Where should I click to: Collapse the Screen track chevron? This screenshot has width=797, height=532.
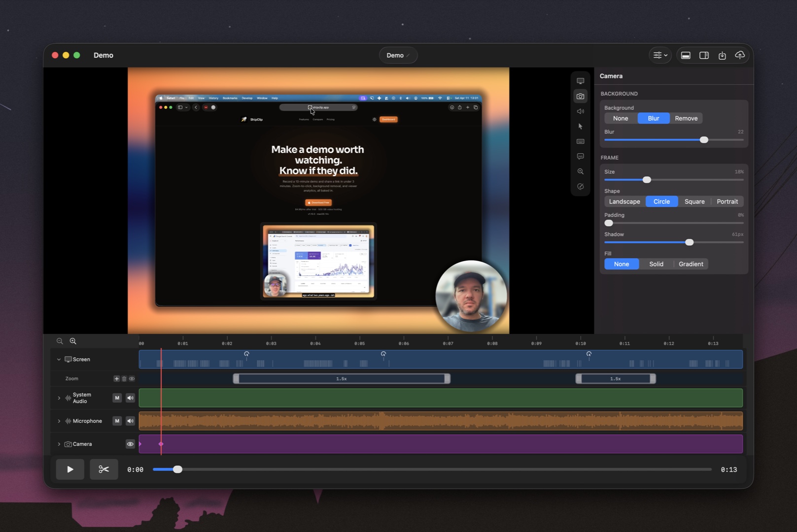coord(59,360)
